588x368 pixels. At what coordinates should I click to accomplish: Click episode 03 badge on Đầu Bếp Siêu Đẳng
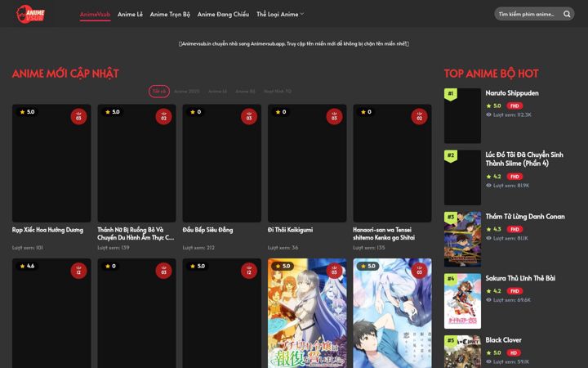coord(249,116)
